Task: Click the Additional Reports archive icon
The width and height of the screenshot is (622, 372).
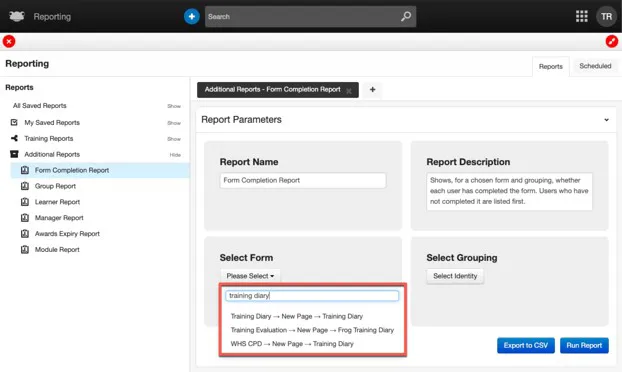Action: click(x=14, y=154)
